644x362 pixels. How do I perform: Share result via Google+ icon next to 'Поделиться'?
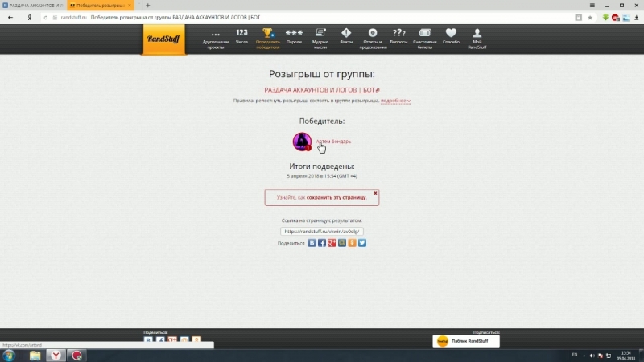332,243
